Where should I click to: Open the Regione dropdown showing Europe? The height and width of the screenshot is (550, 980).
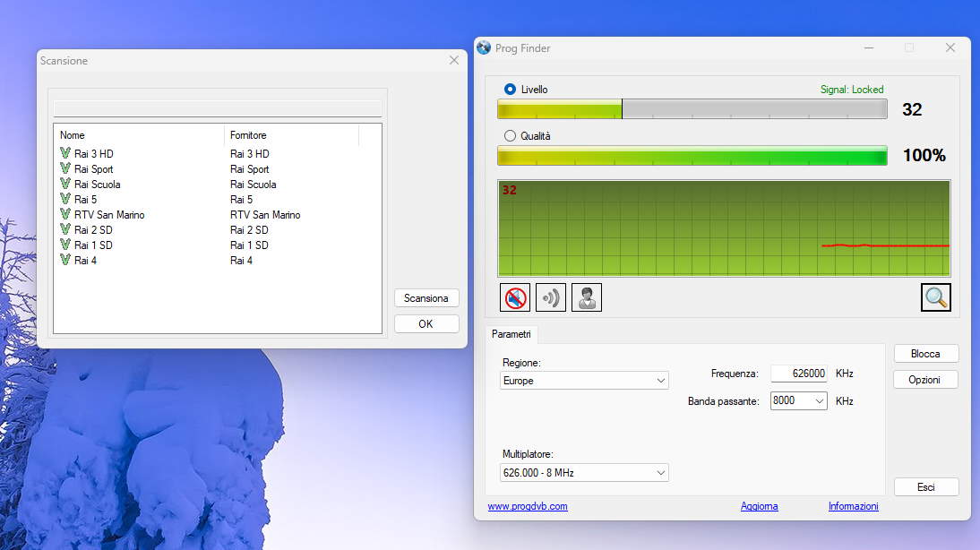[584, 381]
